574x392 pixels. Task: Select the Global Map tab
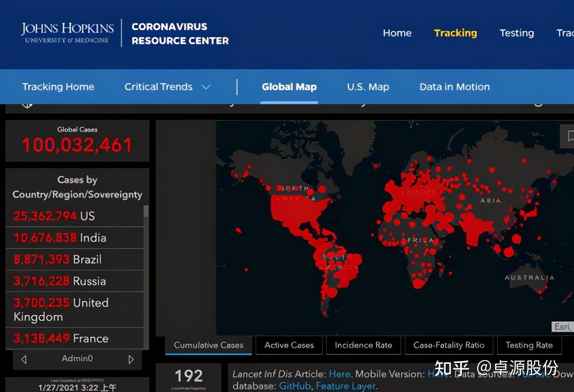289,87
